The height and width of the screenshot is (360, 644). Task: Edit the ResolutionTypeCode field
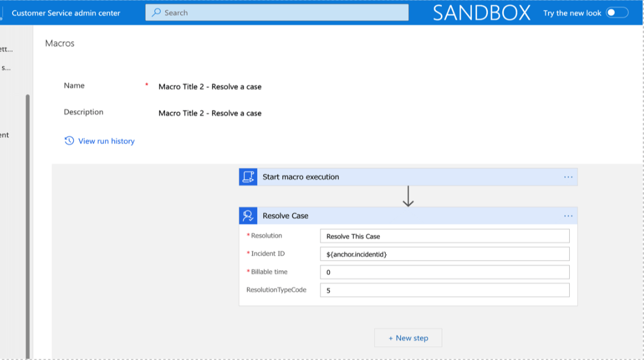click(x=445, y=290)
